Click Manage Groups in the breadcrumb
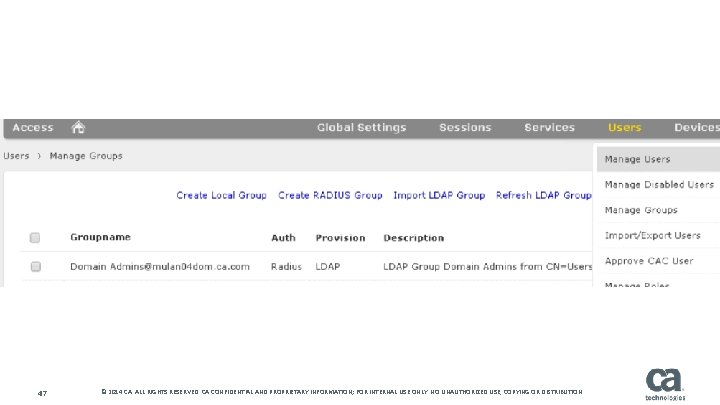Screen dimensions: 720x405 86,156
